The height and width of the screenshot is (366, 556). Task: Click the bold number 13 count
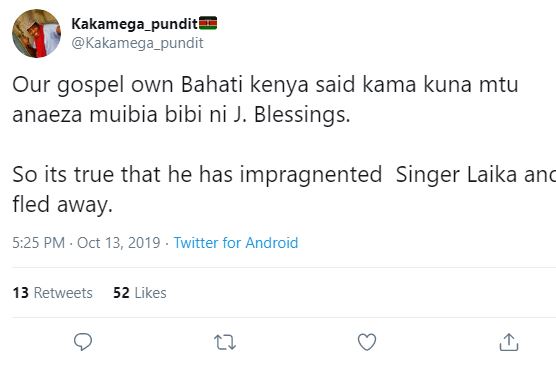21,293
